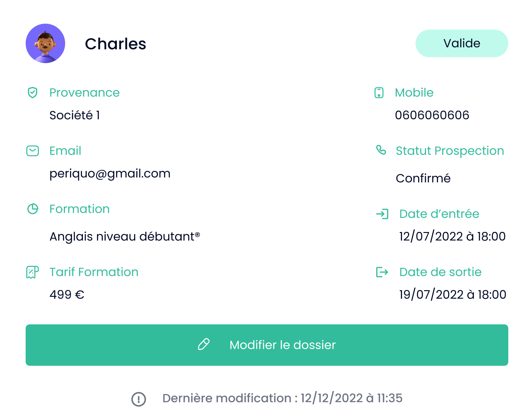Click the pencil icon on Modifier button
531x420 pixels.
pos(204,344)
